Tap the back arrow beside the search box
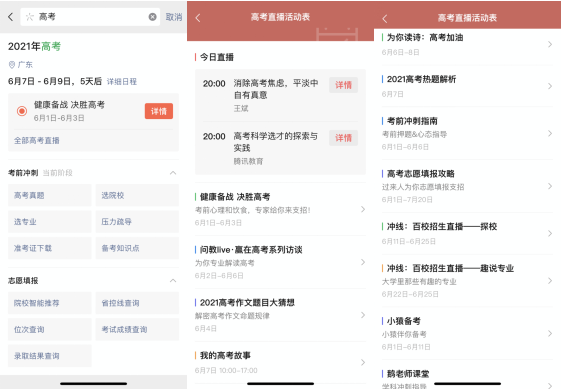The image size is (561, 391). [10, 17]
